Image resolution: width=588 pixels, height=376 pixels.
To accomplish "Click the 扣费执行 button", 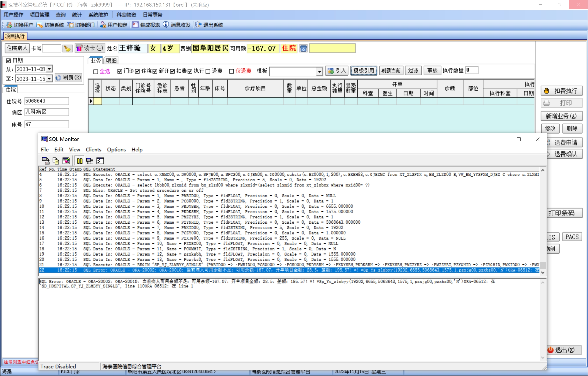I will point(561,91).
